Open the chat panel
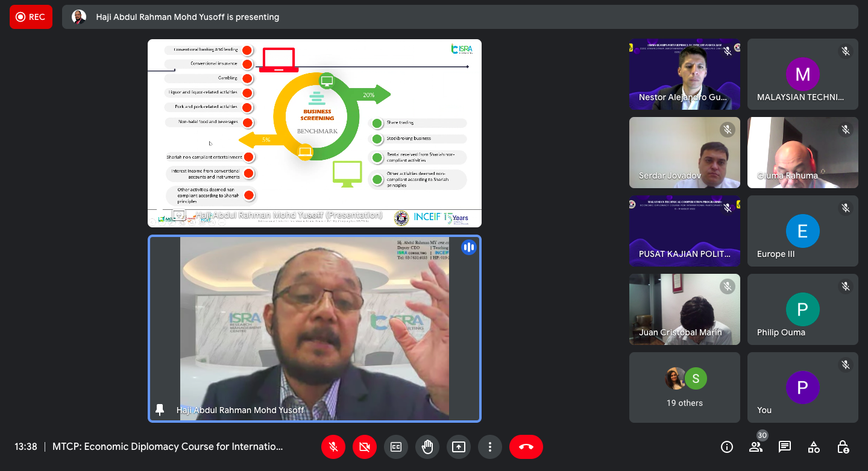 tap(785, 447)
